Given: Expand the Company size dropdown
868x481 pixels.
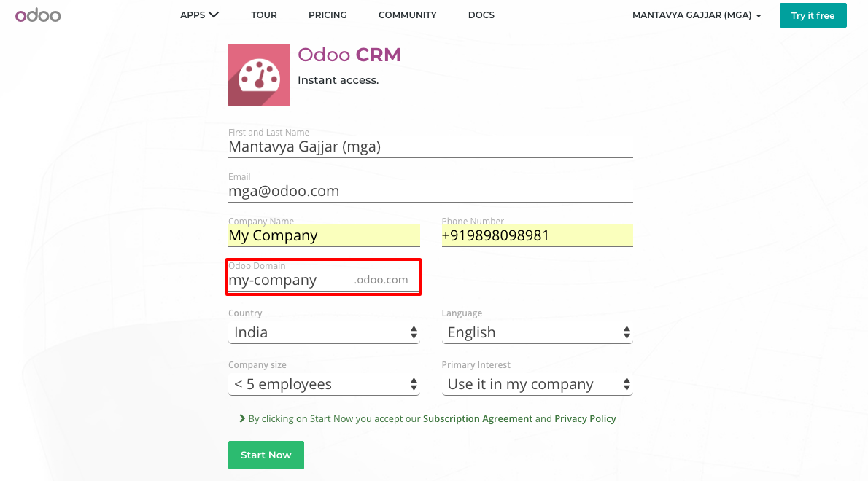Looking at the screenshot, I should click(324, 384).
